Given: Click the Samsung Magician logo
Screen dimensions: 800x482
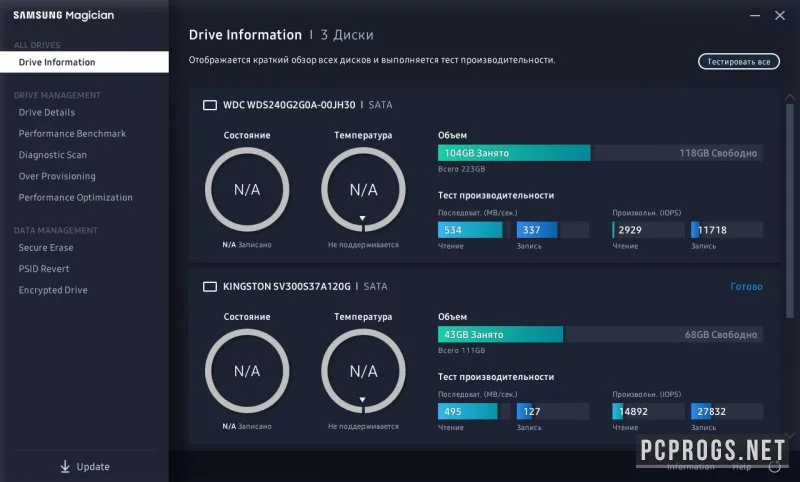Looking at the screenshot, I should click(x=64, y=16).
